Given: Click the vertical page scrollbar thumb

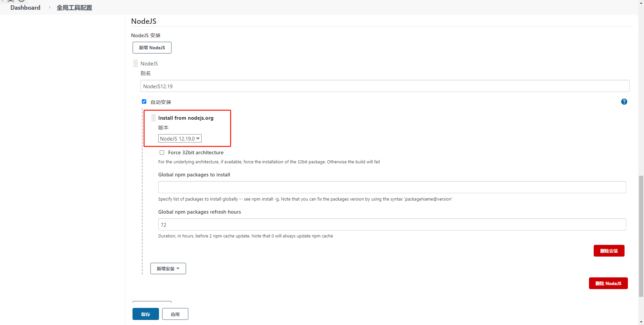Looking at the screenshot, I should coord(641,236).
